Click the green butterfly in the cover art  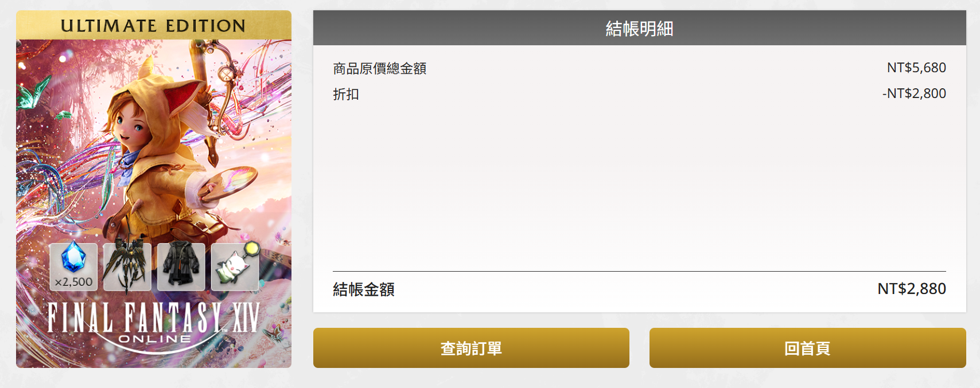click(x=32, y=93)
